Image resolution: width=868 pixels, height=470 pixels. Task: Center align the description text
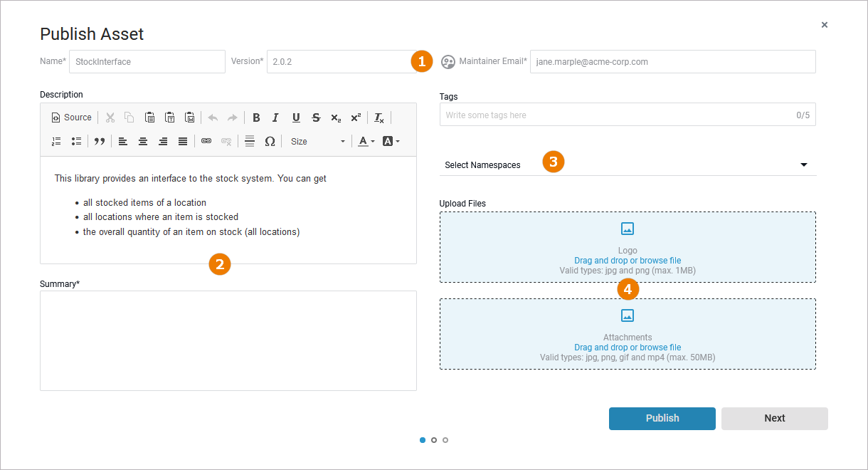pyautogui.click(x=143, y=141)
